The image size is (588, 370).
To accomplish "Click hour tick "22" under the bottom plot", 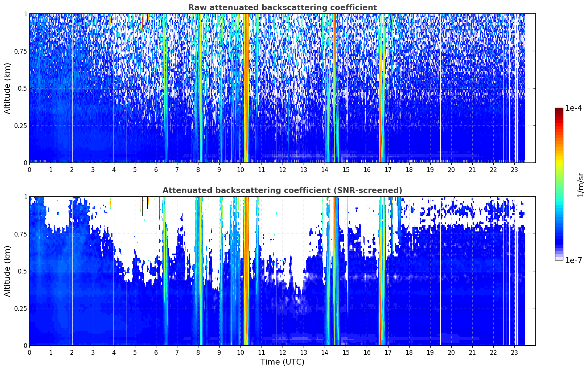I will pos(493,352).
